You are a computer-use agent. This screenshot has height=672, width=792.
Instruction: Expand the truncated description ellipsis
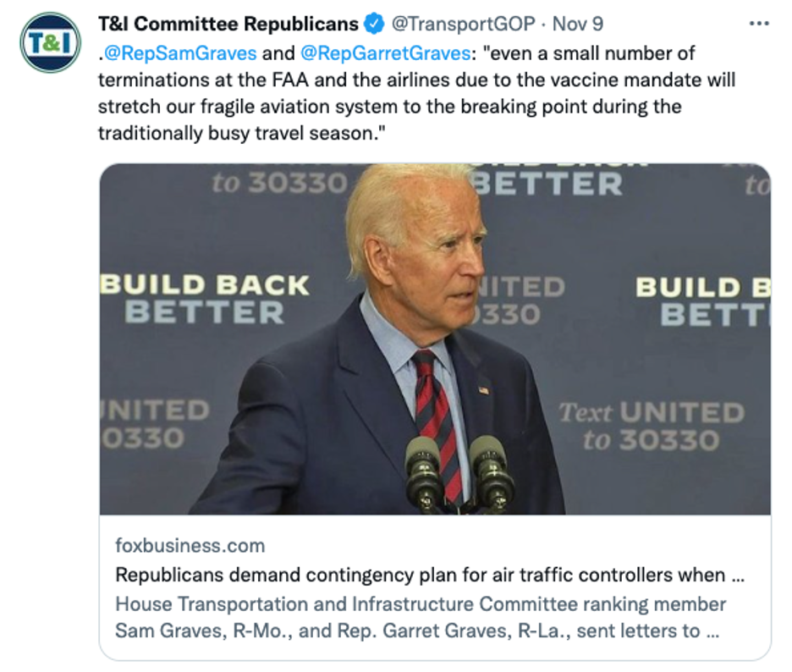pyautogui.click(x=711, y=631)
